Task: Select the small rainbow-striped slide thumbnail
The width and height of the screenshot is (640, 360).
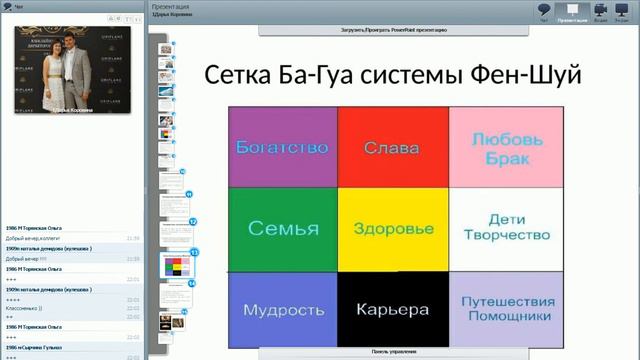Action: (166, 134)
